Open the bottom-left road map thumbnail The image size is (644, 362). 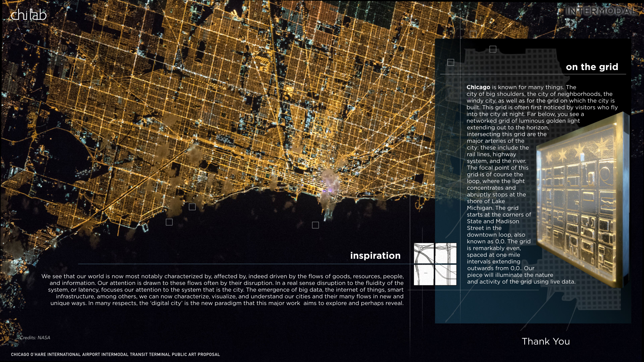point(424,275)
